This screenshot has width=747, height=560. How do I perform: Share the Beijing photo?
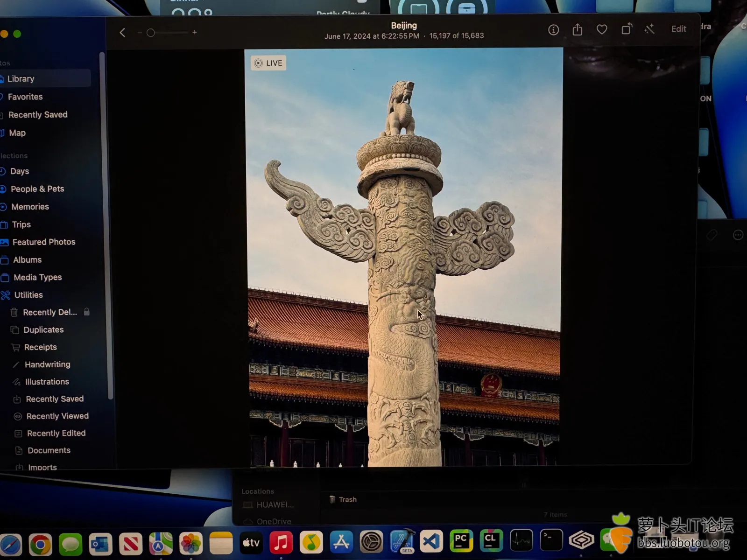[578, 30]
